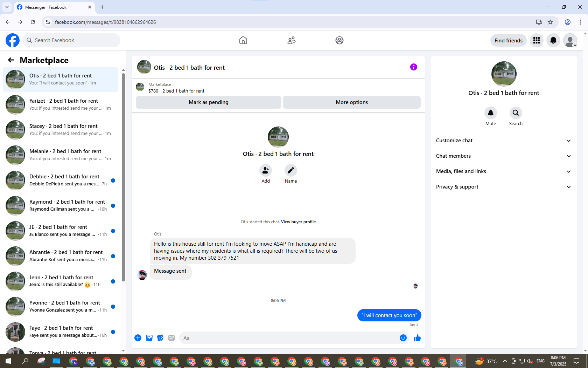Click the listing thumbnail in the right panel
588x368 pixels.
click(x=504, y=74)
